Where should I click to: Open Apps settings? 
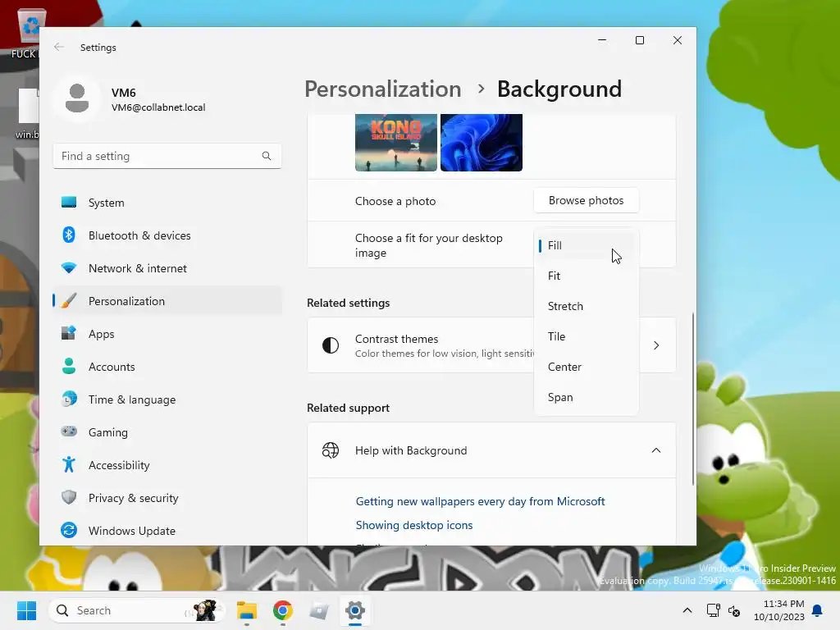(167, 334)
